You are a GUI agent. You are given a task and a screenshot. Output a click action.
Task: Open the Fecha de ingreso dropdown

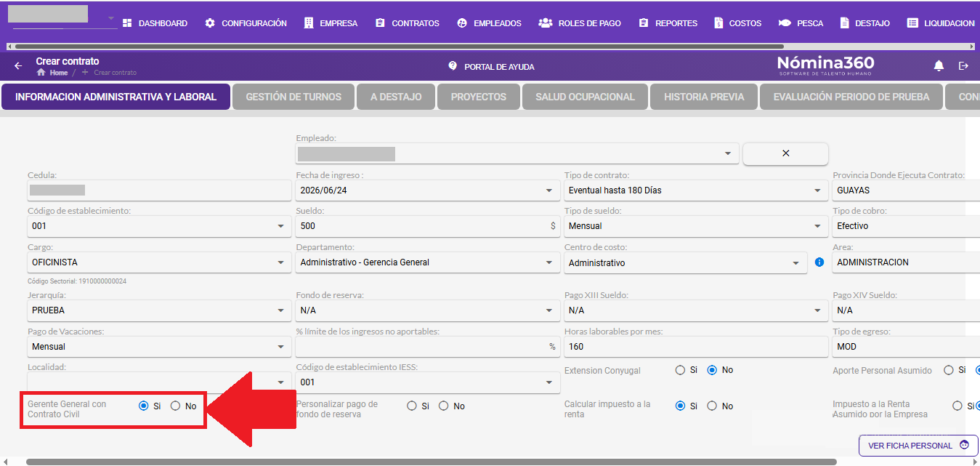[x=428, y=190]
